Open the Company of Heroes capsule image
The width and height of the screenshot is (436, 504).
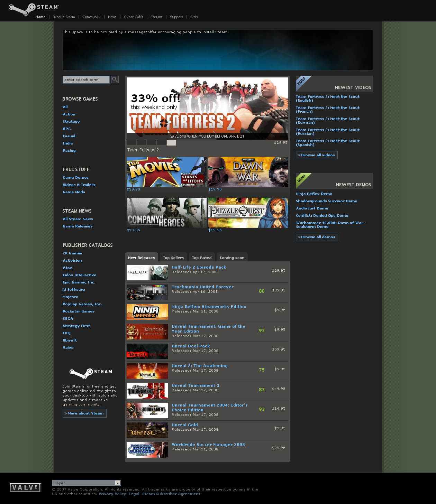[x=166, y=213]
